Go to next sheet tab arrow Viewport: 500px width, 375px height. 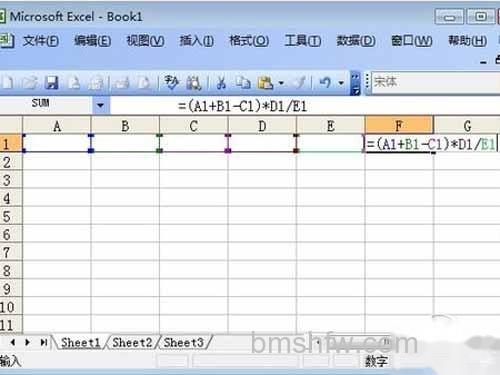pyautogui.click(x=27, y=342)
